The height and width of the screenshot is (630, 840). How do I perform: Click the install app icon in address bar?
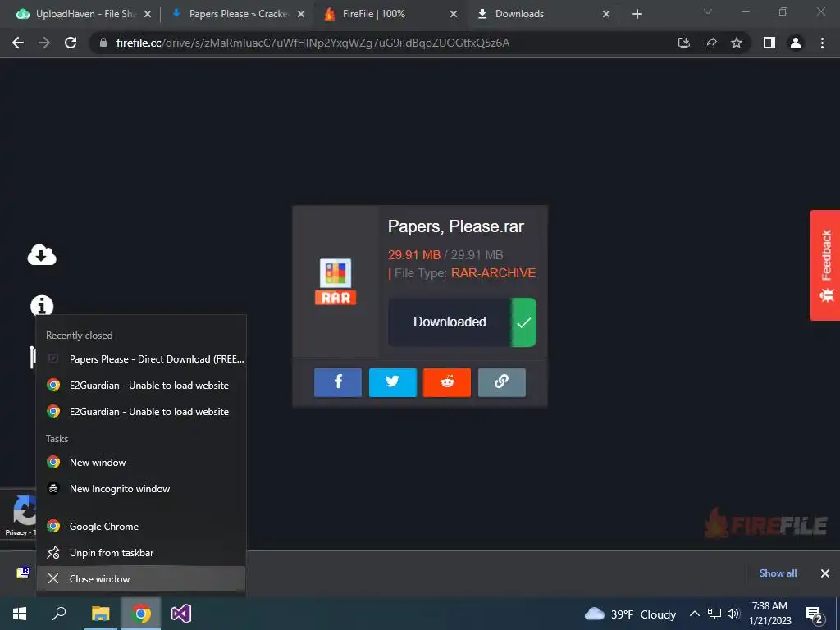pyautogui.click(x=683, y=43)
